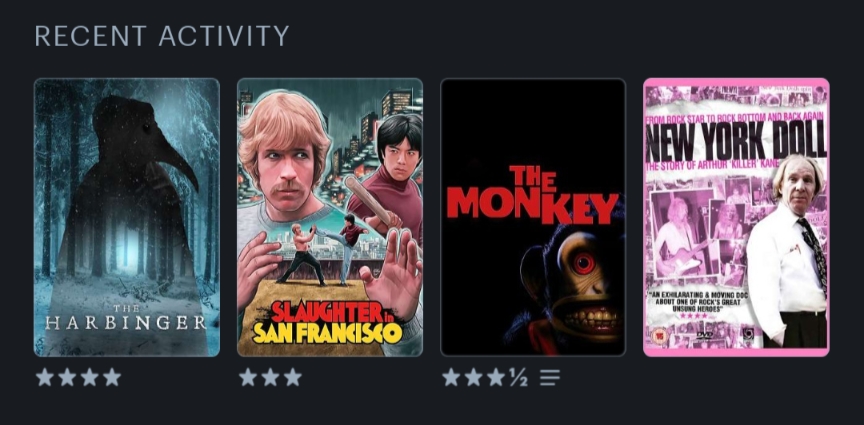
Task: Select second star under Slaughter in San Francisco
Action: [271, 377]
